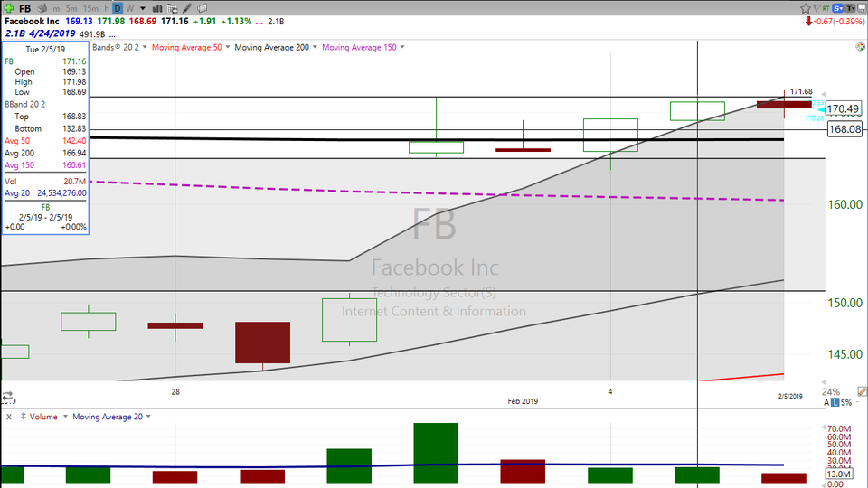Open the time frame dropdown arrow
The image size is (868, 488).
142,9
